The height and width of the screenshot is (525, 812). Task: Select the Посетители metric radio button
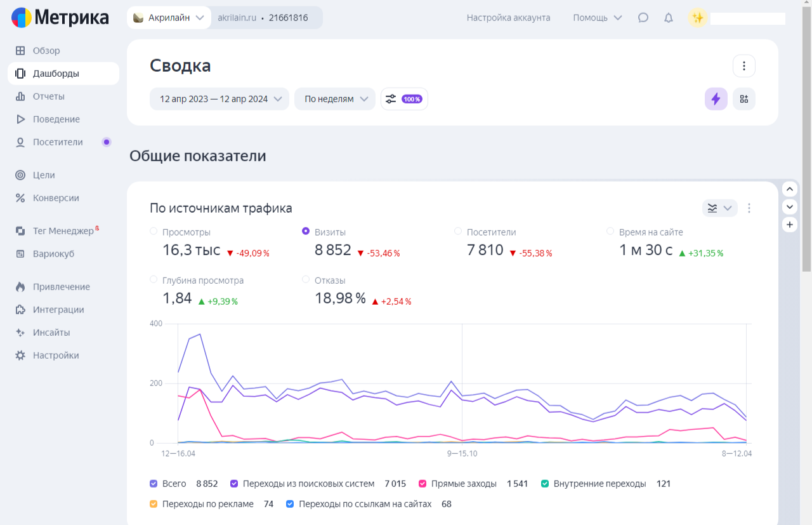[458, 232]
